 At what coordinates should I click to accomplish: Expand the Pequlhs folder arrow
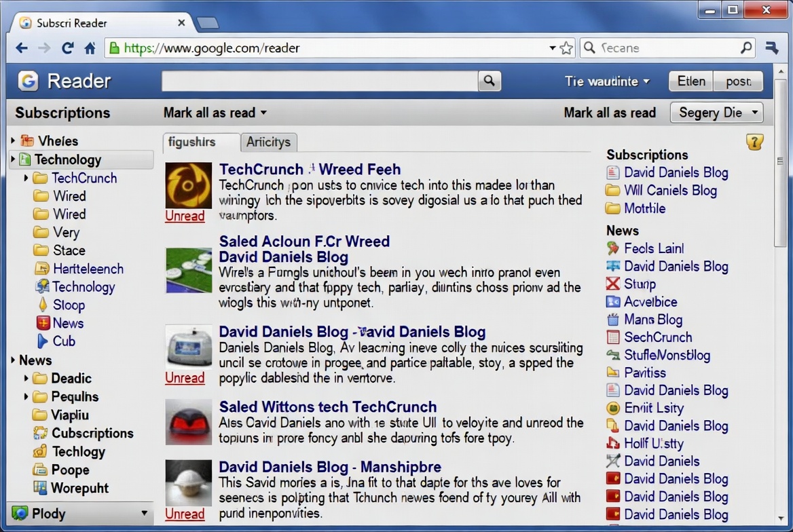point(26,396)
